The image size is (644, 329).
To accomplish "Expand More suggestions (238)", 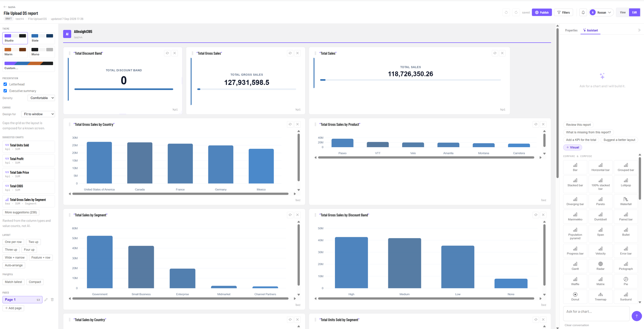I will pyautogui.click(x=21, y=212).
